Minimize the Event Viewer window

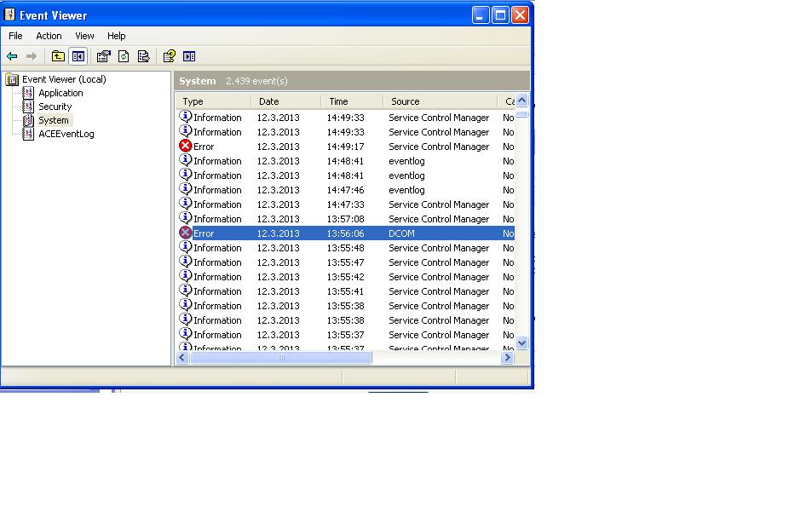coord(481,15)
